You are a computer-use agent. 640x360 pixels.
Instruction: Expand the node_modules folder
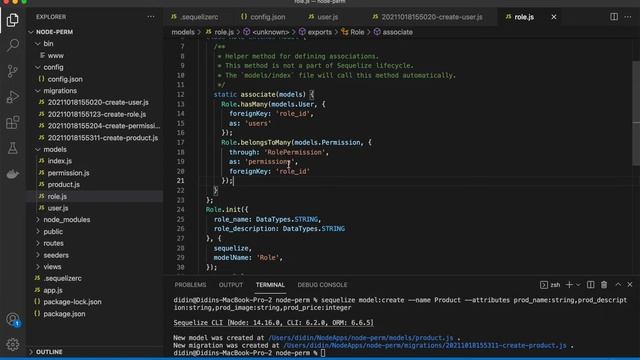coord(95,220)
